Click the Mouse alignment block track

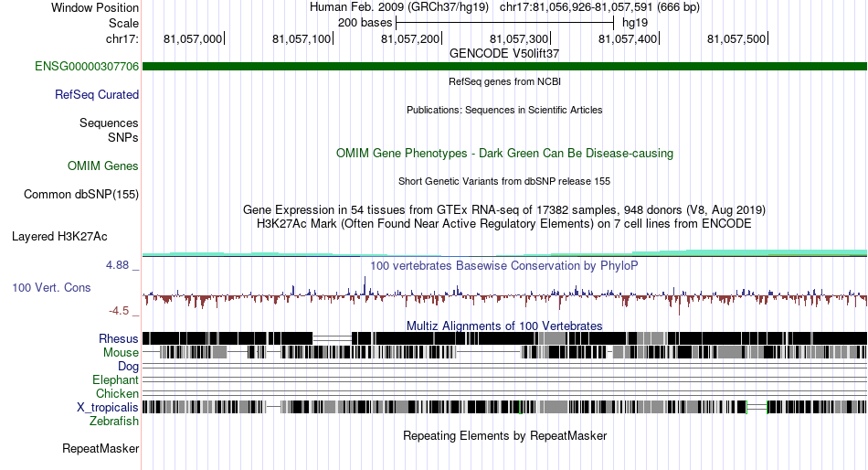coord(505,353)
